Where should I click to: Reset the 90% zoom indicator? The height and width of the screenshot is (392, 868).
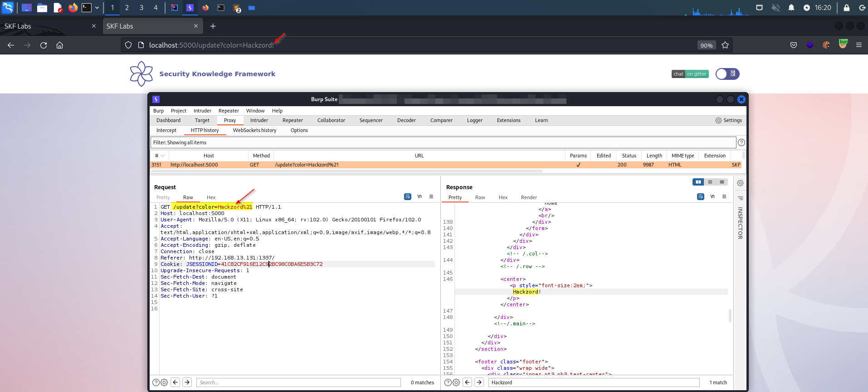pos(706,45)
